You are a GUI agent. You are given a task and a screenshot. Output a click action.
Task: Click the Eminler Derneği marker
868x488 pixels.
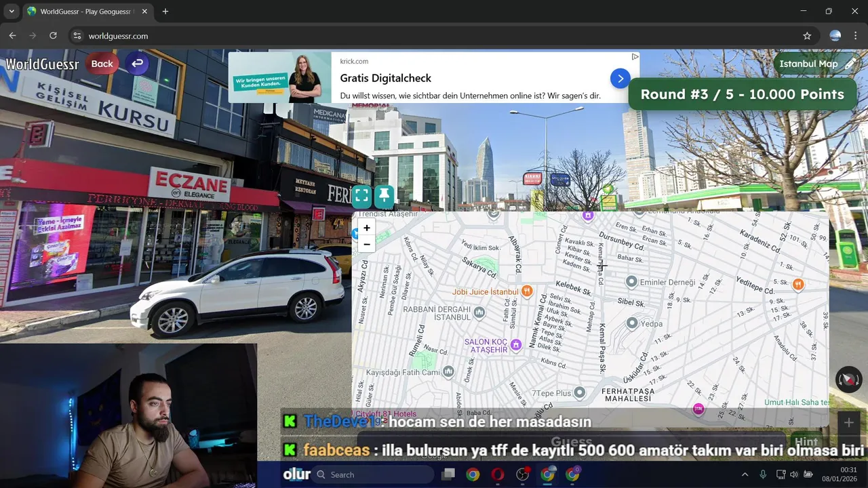(631, 281)
